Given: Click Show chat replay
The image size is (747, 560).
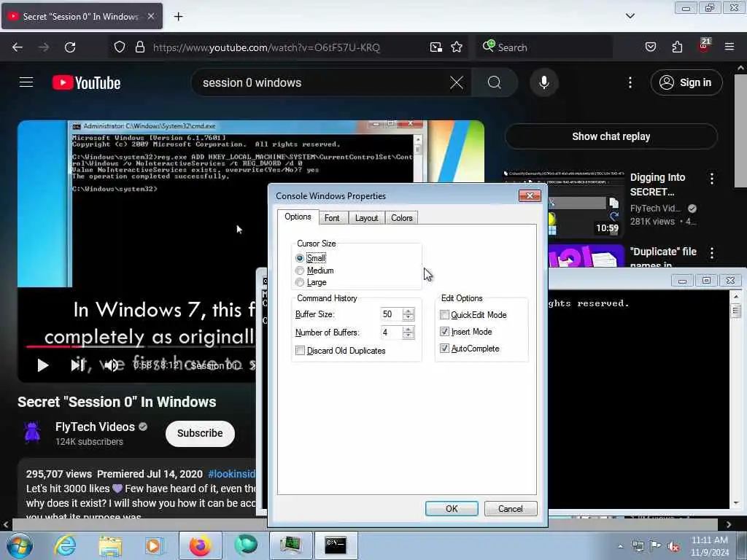Looking at the screenshot, I should point(611,136).
